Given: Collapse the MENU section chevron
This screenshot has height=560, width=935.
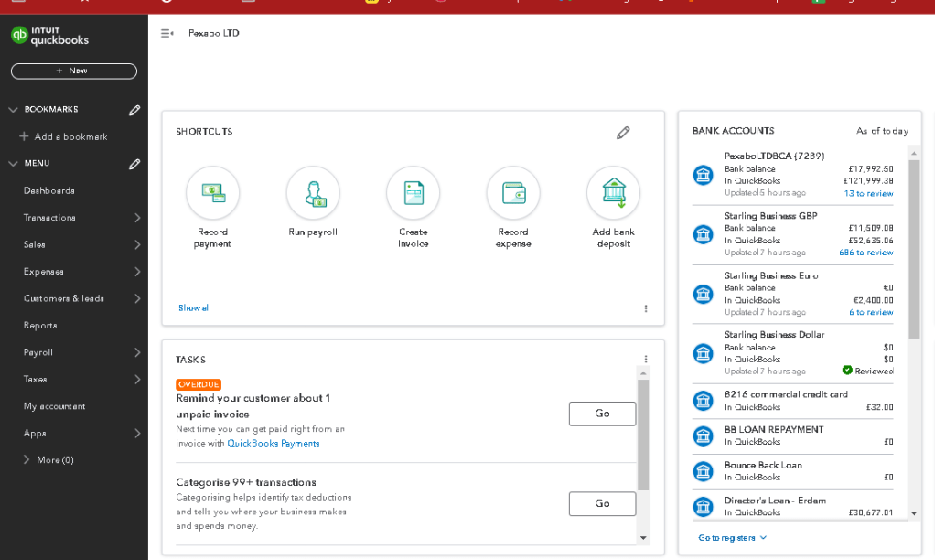Looking at the screenshot, I should (x=13, y=164).
